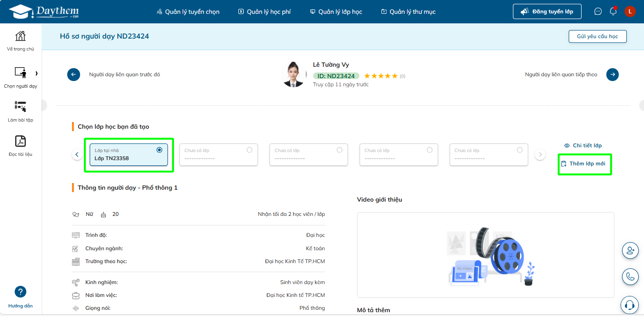Click the floating phone call icon
The height and width of the screenshot is (316, 644).
pos(631,277)
